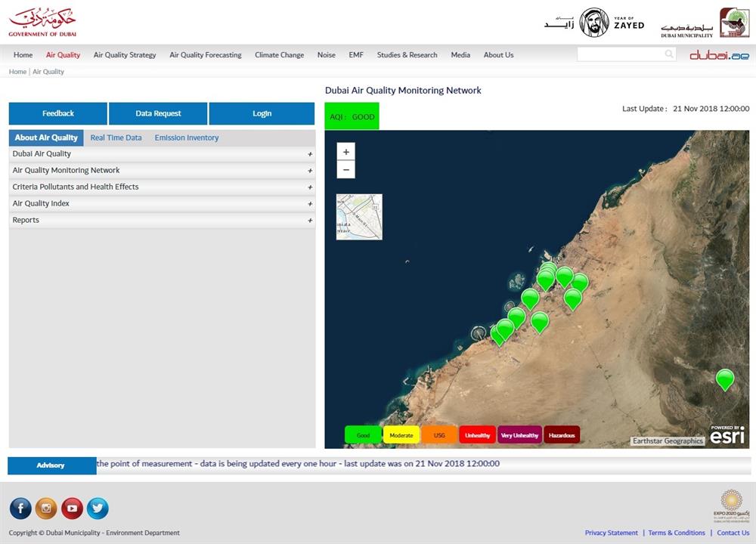The height and width of the screenshot is (544, 756).
Task: Click the copyright Dubai Municipality text
Action: pyautogui.click(x=94, y=533)
